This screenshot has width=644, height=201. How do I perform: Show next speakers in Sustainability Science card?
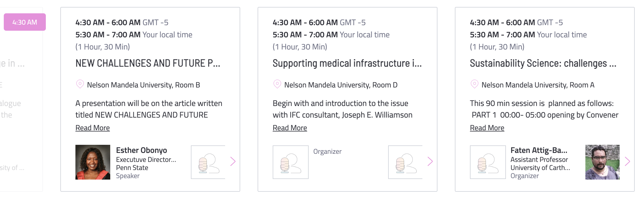[627, 161]
